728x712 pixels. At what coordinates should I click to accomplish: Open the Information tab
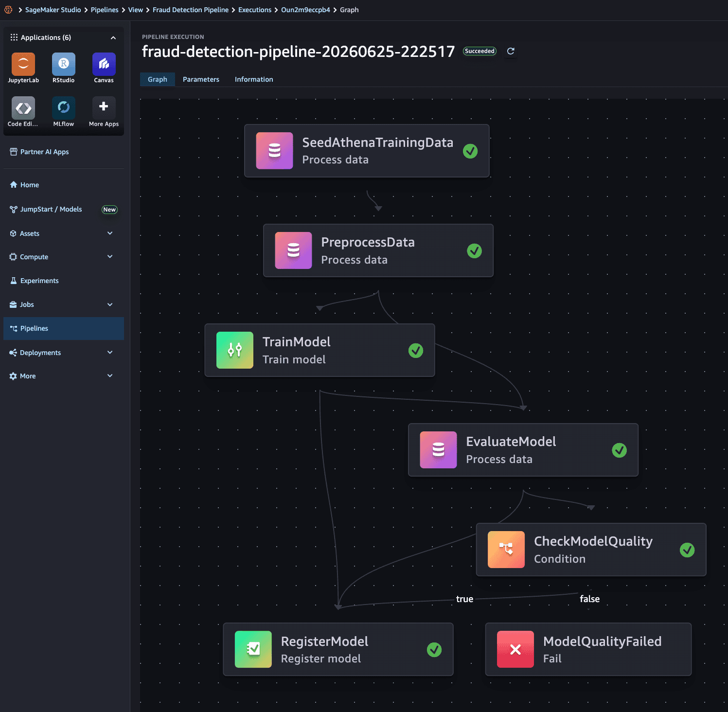(x=254, y=79)
